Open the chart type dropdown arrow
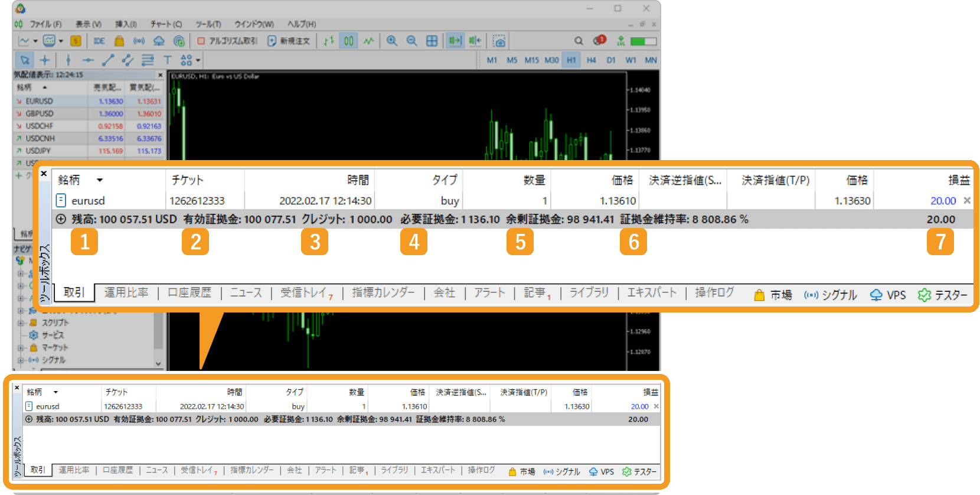The height and width of the screenshot is (495, 980). (x=35, y=41)
